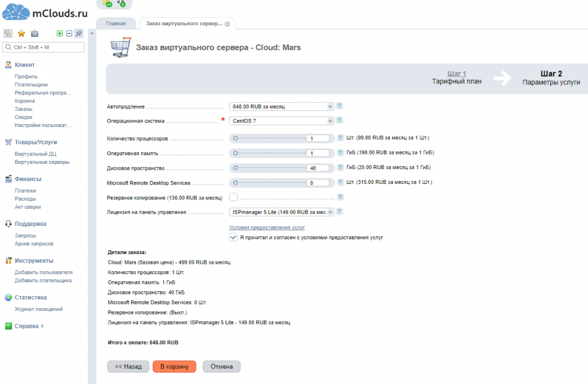
Task: Click help icon for Оперативная память
Action: 340,152
